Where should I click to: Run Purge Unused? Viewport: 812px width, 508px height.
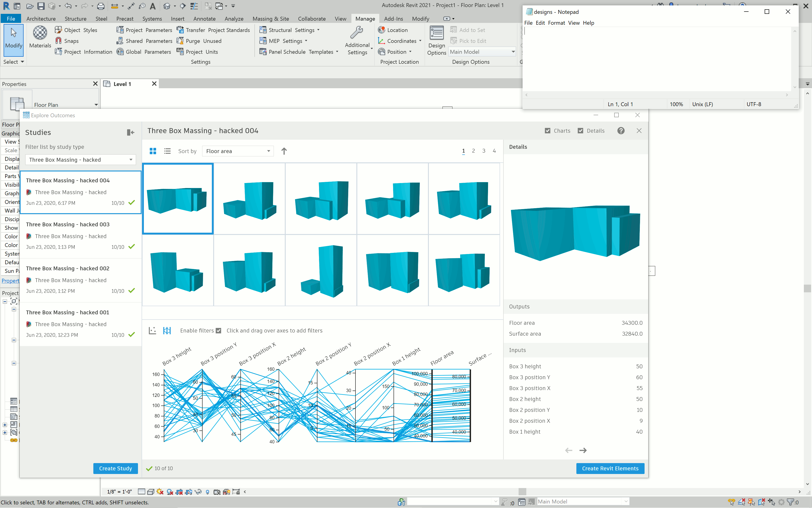click(x=199, y=41)
